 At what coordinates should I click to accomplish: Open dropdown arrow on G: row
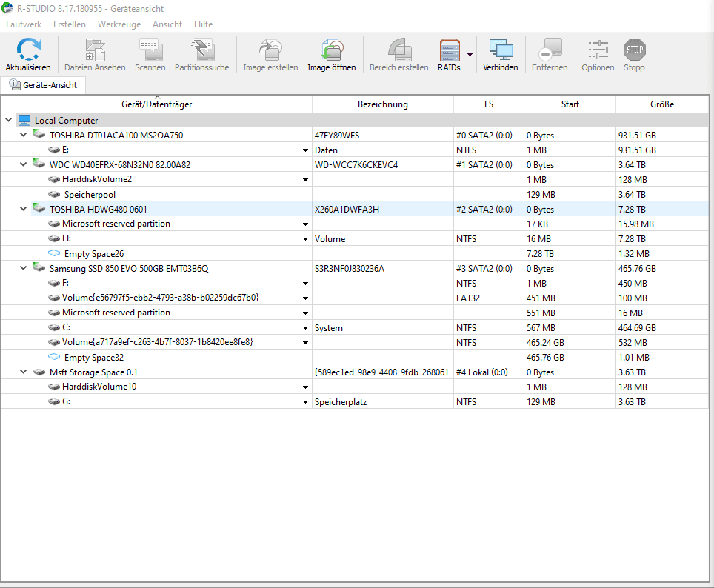[x=306, y=402]
